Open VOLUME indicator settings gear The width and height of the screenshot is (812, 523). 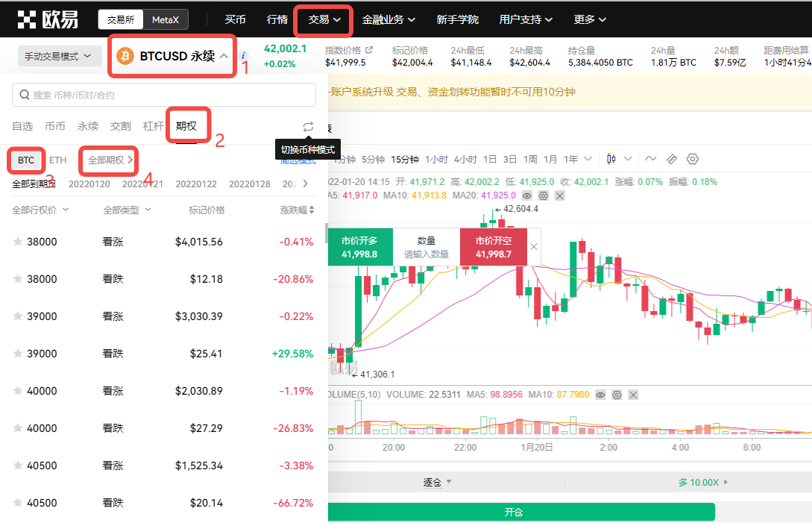[617, 395]
